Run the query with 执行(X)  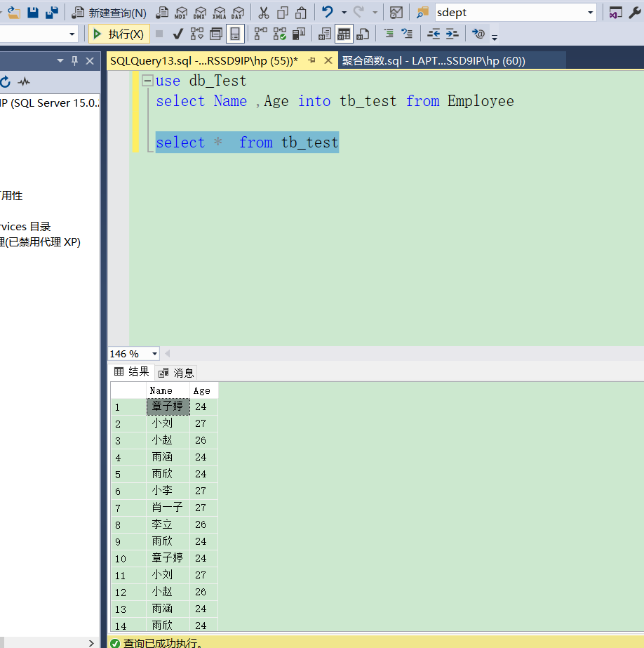(119, 34)
